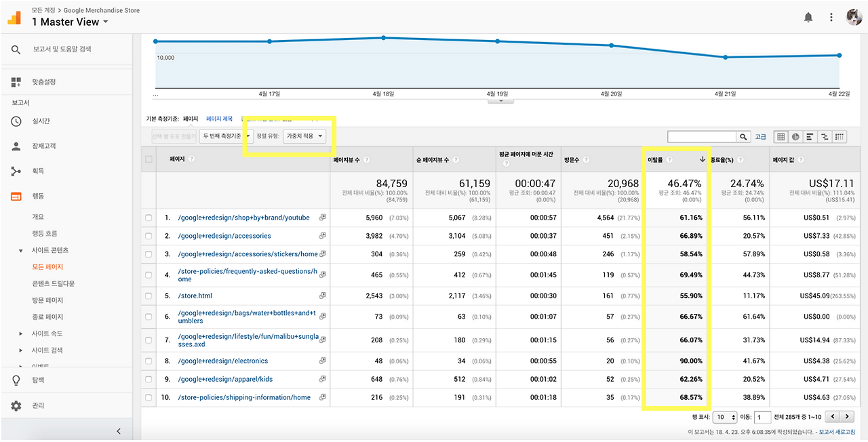Switch to the pie chart view icon
Image resolution: width=868 pixels, height=442 pixels.
pyautogui.click(x=795, y=137)
